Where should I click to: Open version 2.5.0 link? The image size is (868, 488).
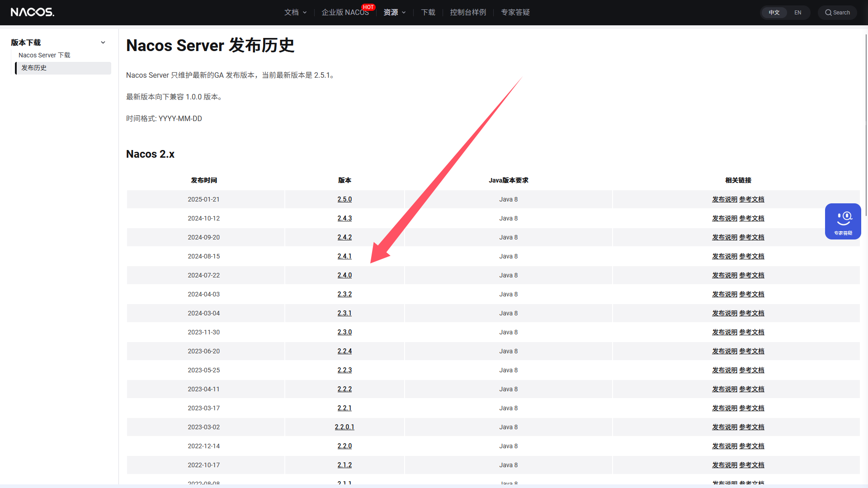click(x=344, y=199)
